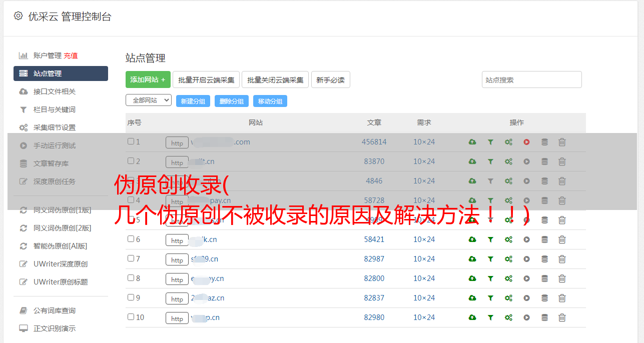The width and height of the screenshot is (644, 343).
Task: Click the red 充值 link
Action: click(x=71, y=55)
